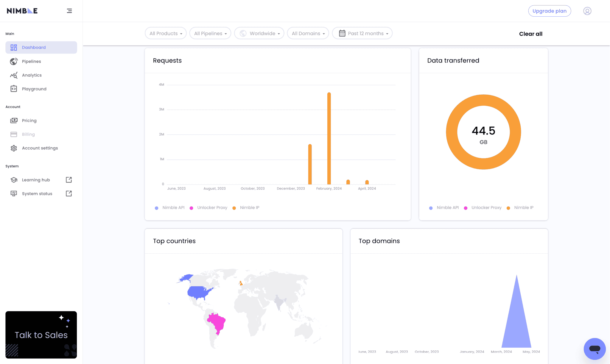Click the Dashboard grid icon

click(x=14, y=48)
